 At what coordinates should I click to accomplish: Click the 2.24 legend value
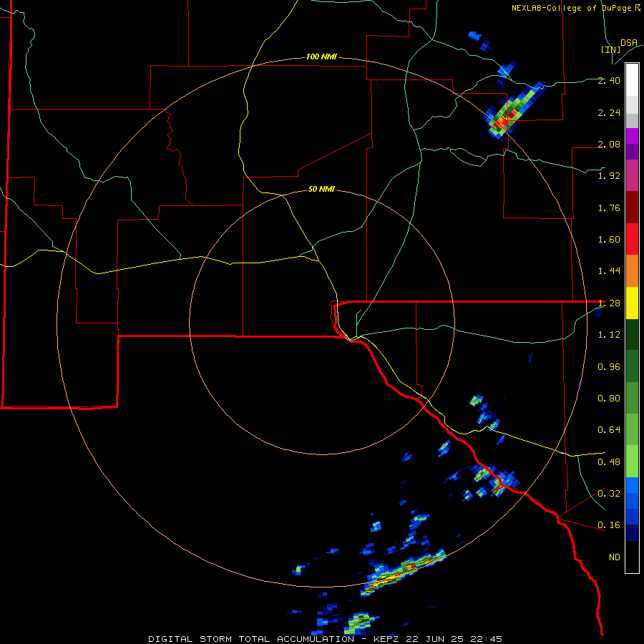pyautogui.click(x=609, y=112)
